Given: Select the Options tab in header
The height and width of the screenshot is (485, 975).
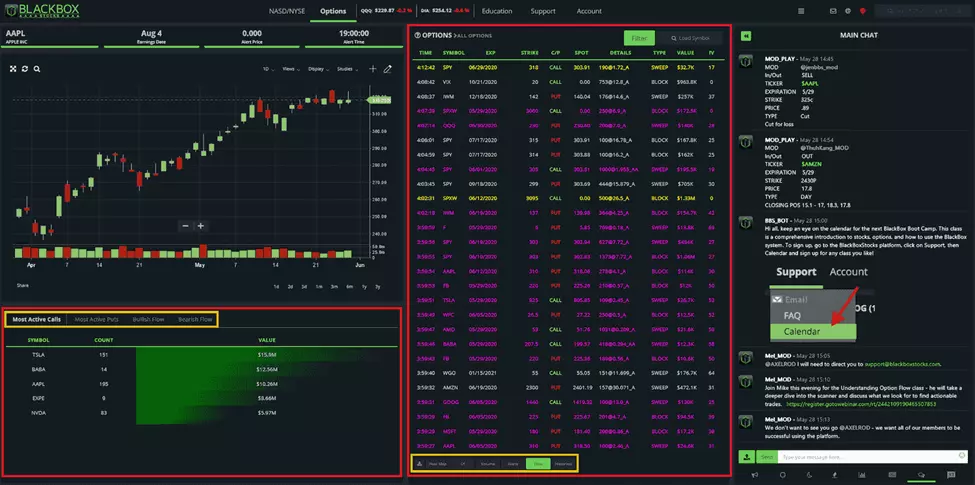Looking at the screenshot, I should 333,11.
